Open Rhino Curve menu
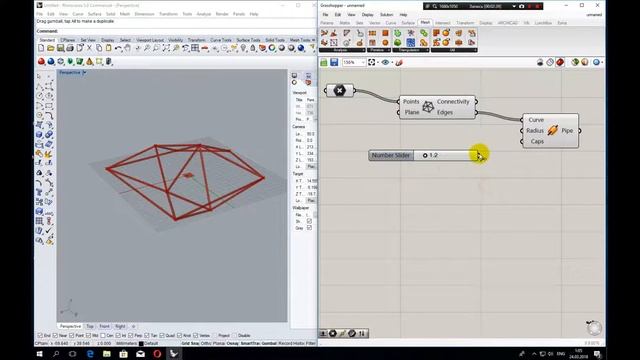Viewport: 640px width, 360px height. (x=78, y=14)
